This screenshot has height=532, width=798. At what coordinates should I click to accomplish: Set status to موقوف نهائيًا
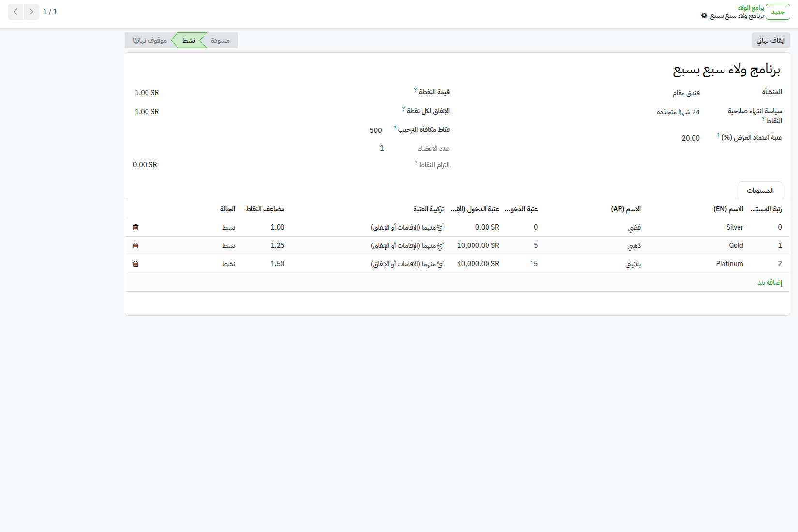pos(150,41)
